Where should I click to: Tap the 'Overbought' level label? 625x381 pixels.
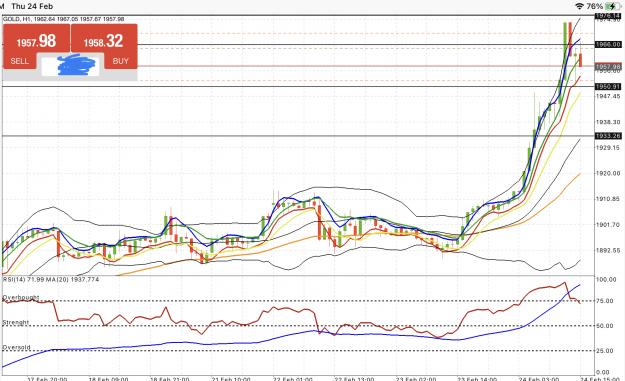[21, 297]
